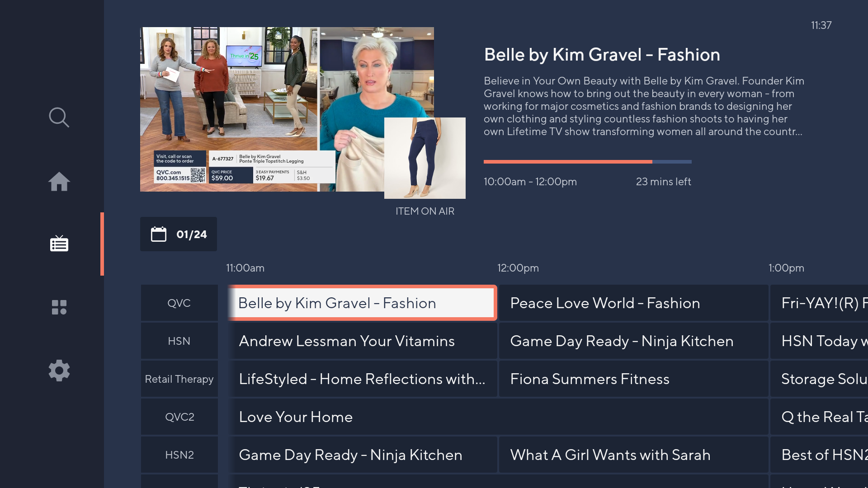This screenshot has height=488, width=868.
Task: Select Belle by Kim Gravel - Fashion
Action: [362, 303]
